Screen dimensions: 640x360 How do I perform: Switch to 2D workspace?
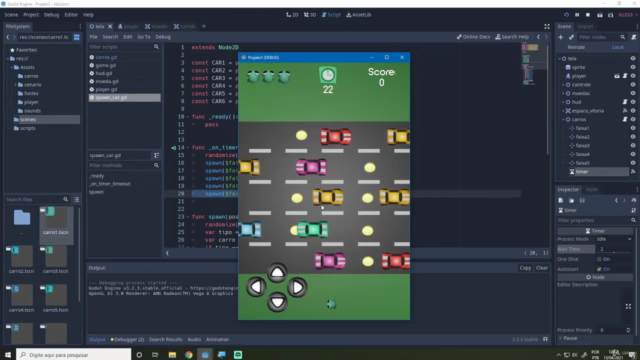pyautogui.click(x=292, y=15)
